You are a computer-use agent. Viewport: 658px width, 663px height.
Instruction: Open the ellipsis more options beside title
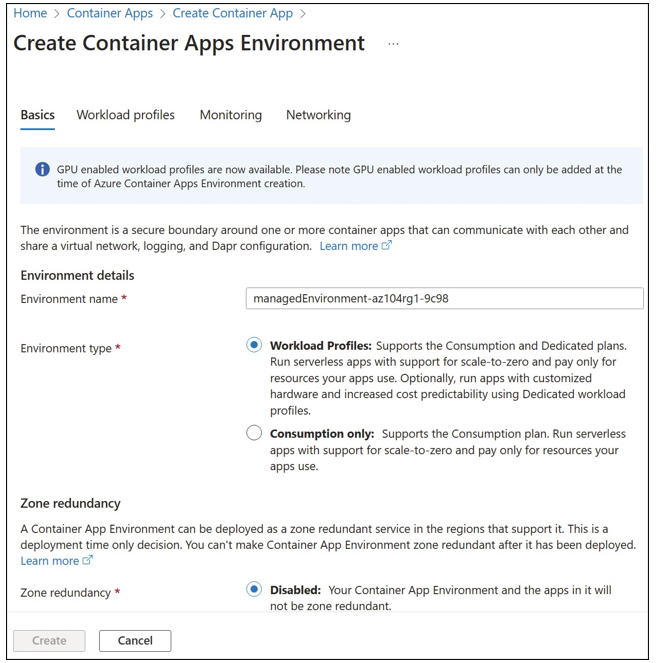click(x=393, y=44)
